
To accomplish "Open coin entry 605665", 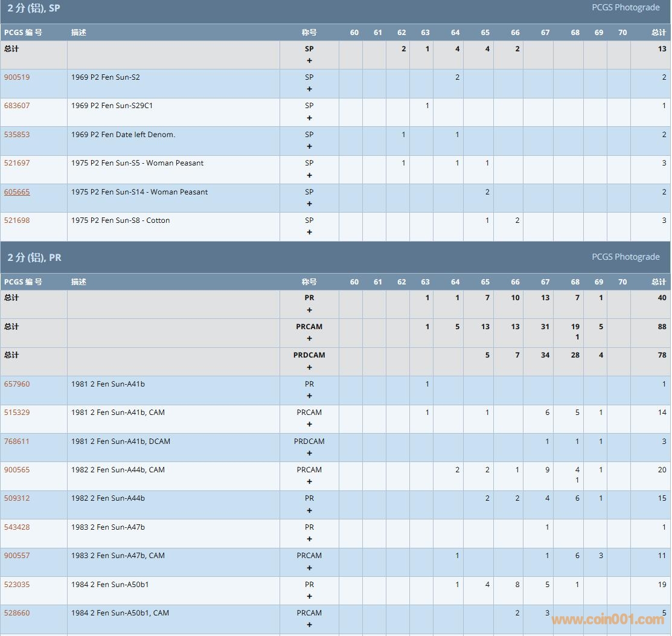I will [x=17, y=192].
